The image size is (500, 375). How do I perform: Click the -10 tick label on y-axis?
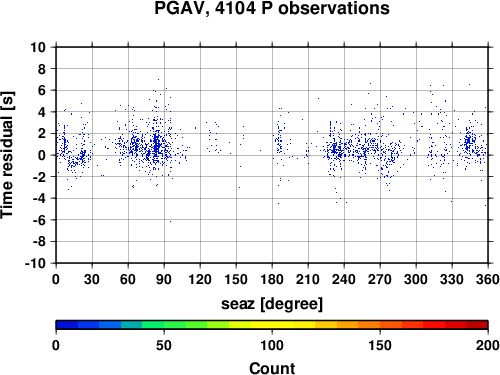pyautogui.click(x=35, y=263)
